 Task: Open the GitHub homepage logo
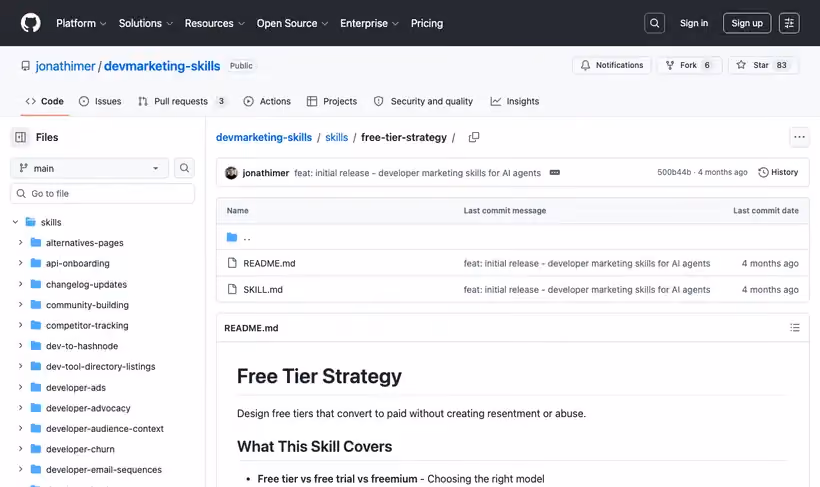coord(30,23)
